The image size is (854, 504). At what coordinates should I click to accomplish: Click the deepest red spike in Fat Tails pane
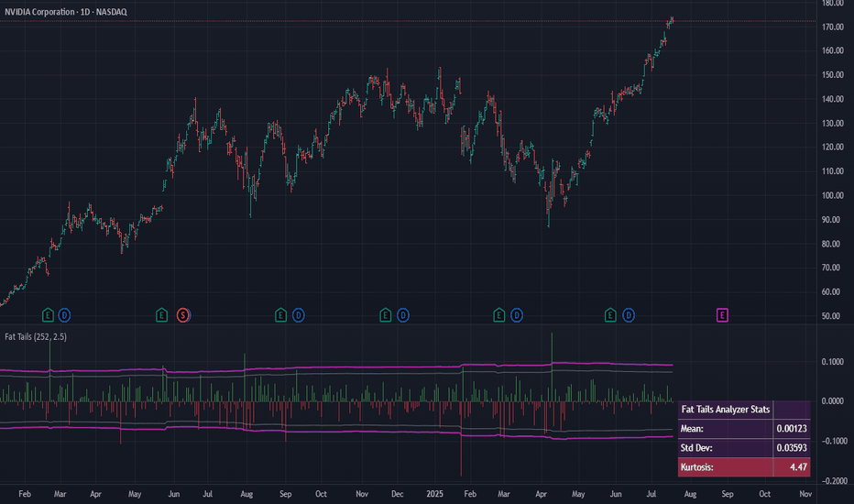tap(461, 439)
